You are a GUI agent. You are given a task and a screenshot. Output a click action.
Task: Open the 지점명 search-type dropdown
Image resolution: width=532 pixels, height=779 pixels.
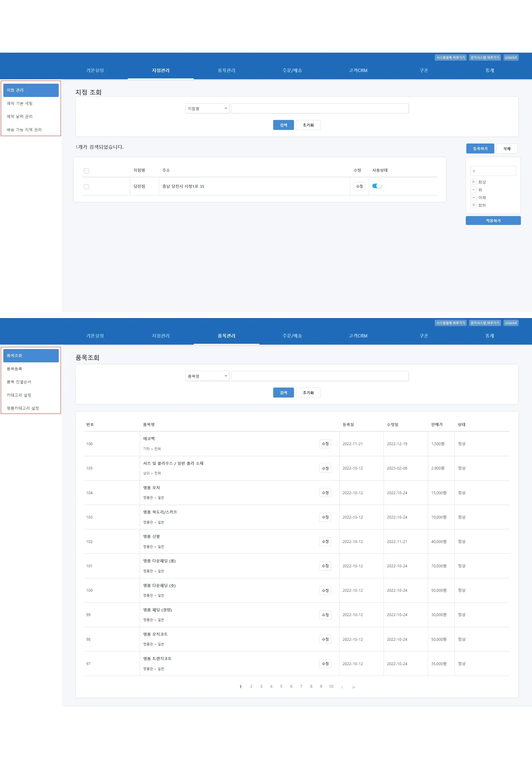208,108
